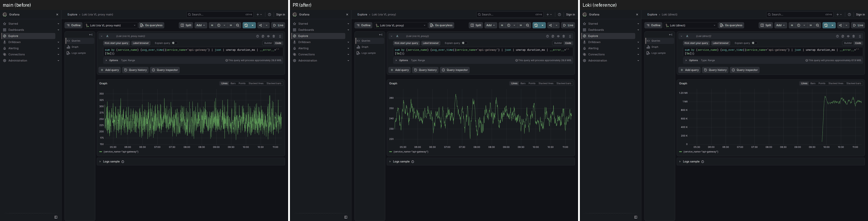The width and height of the screenshot is (868, 221).
Task: Click Graph outline icon in PR (after) panel
Action: [x=358, y=47]
